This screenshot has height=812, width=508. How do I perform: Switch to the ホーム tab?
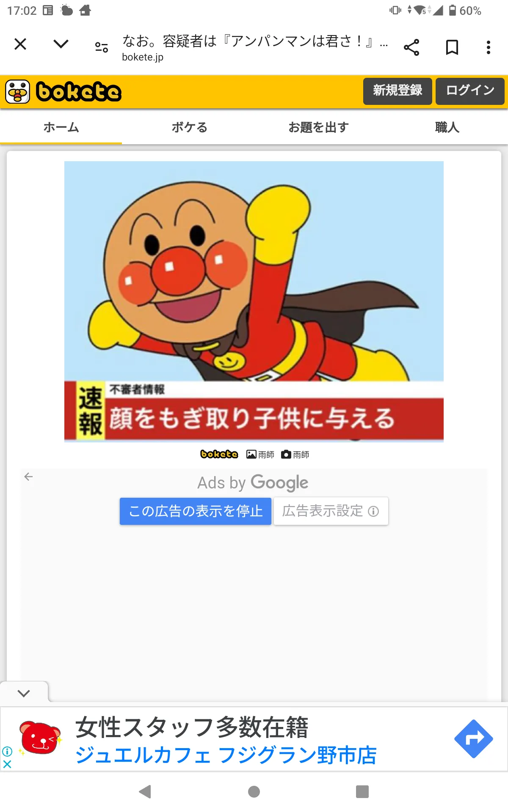[61, 127]
